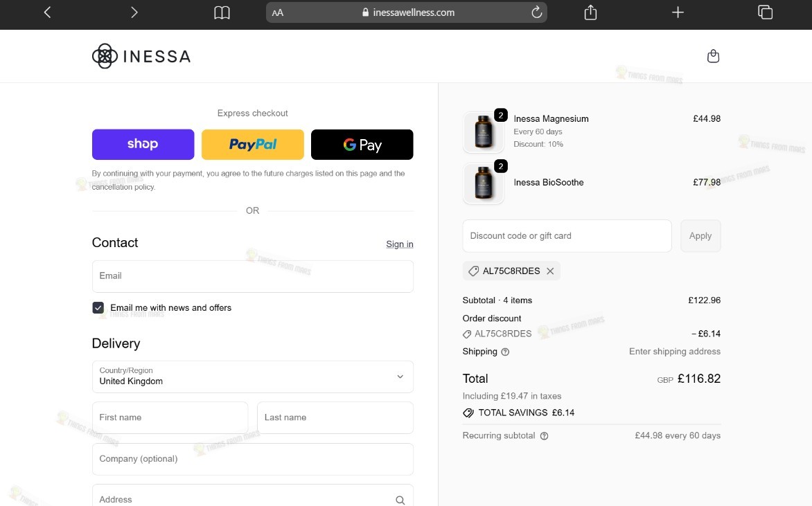
Task: Apply the discount code
Action: (700, 236)
